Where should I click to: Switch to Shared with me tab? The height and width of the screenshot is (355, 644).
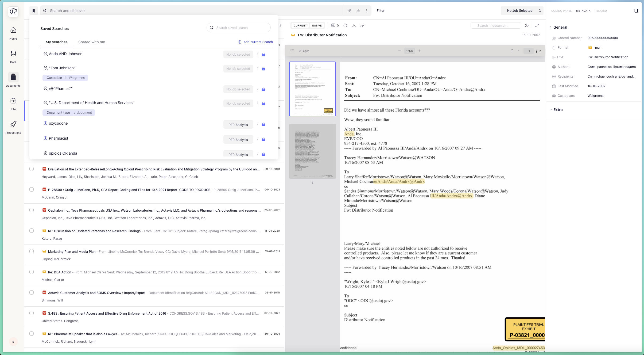(91, 42)
